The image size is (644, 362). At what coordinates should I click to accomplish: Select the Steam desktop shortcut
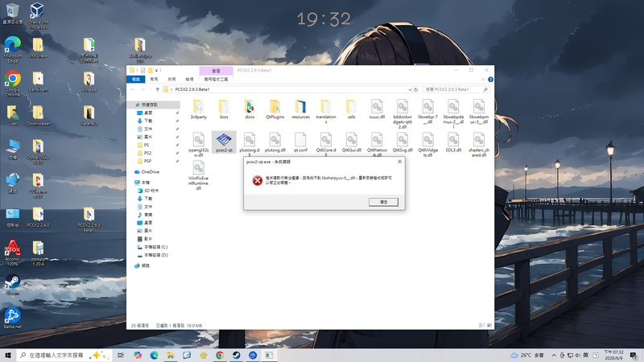coord(13,285)
